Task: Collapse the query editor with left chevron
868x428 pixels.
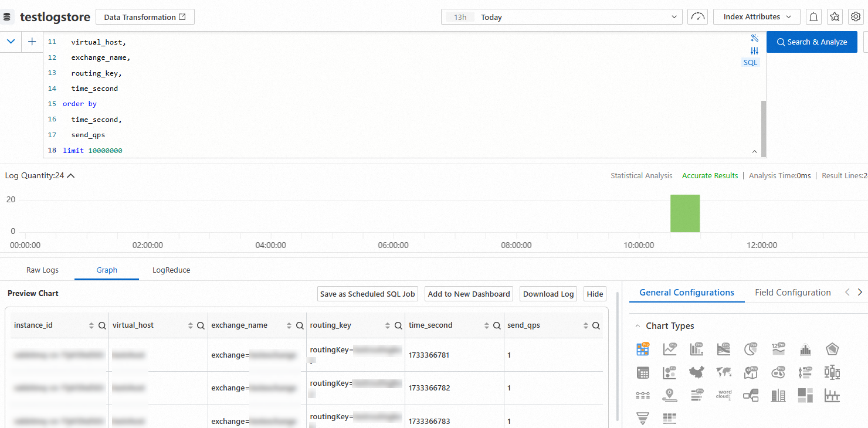Action: 11,42
